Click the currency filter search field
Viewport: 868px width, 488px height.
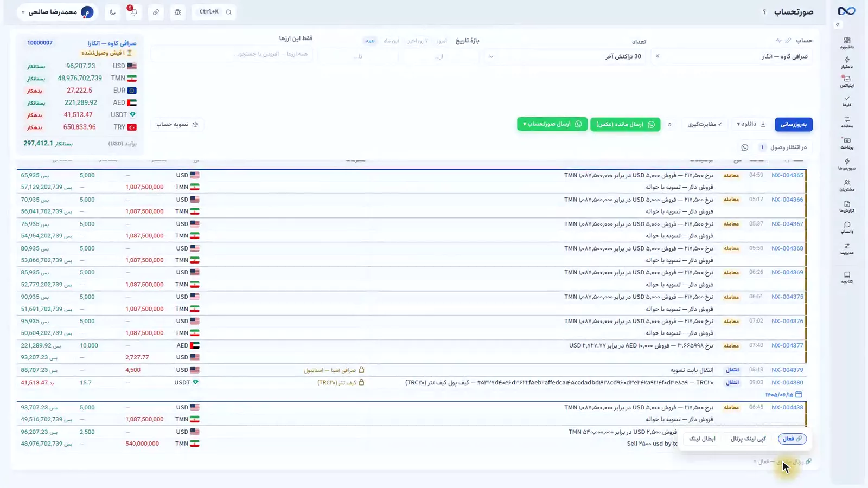point(232,54)
